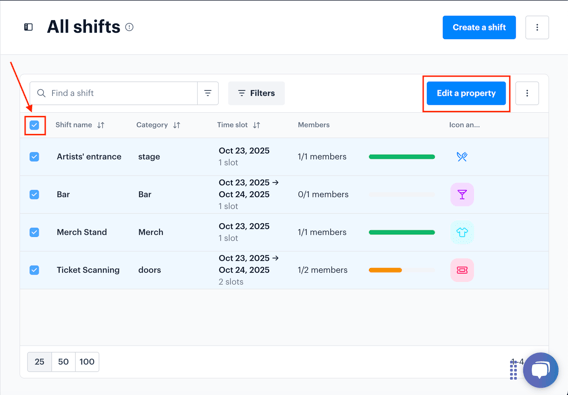Click the 1/2 members text

point(322,270)
